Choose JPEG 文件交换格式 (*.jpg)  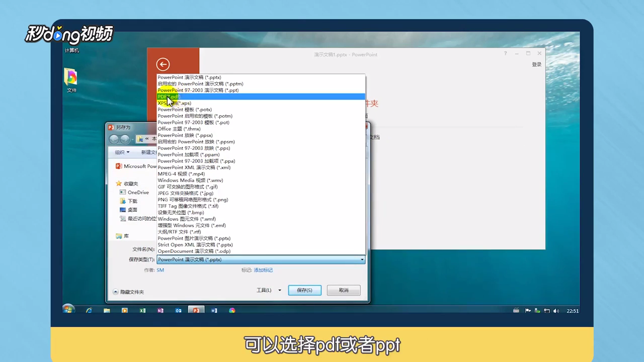coord(261,193)
